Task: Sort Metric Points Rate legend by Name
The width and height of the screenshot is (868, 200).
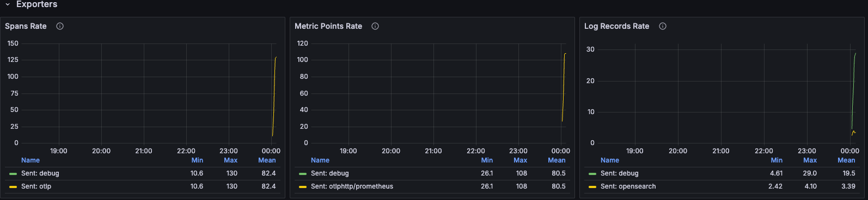Action: coord(320,160)
